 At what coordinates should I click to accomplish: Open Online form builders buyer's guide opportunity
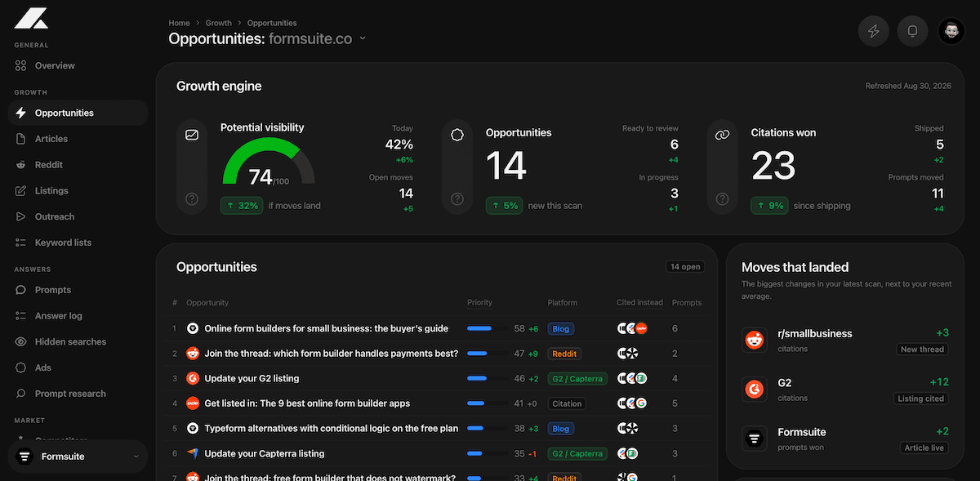pyautogui.click(x=326, y=328)
